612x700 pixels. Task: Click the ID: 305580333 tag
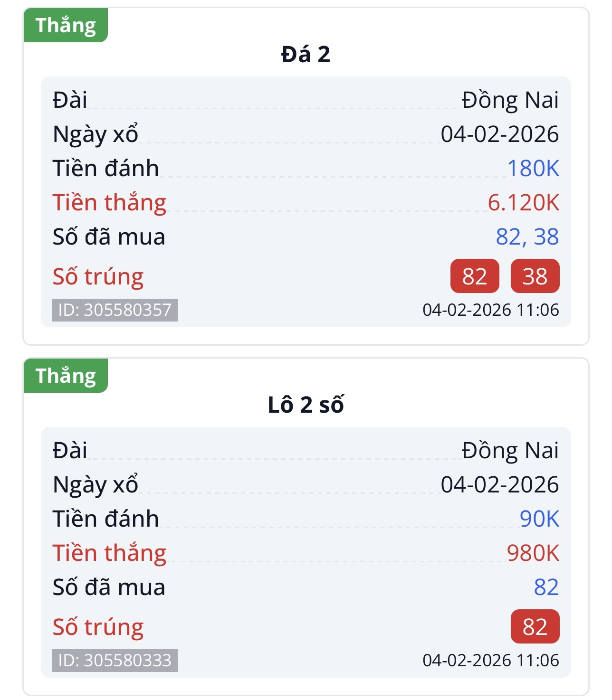coord(115,661)
